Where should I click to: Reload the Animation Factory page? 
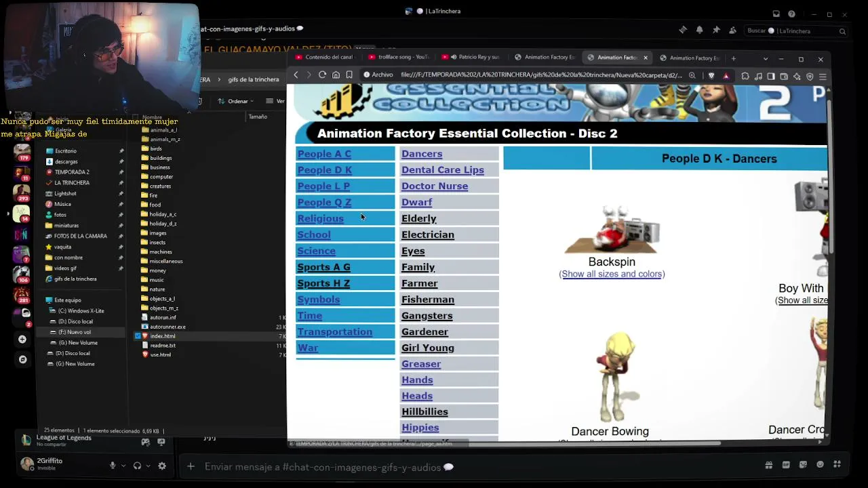click(322, 75)
